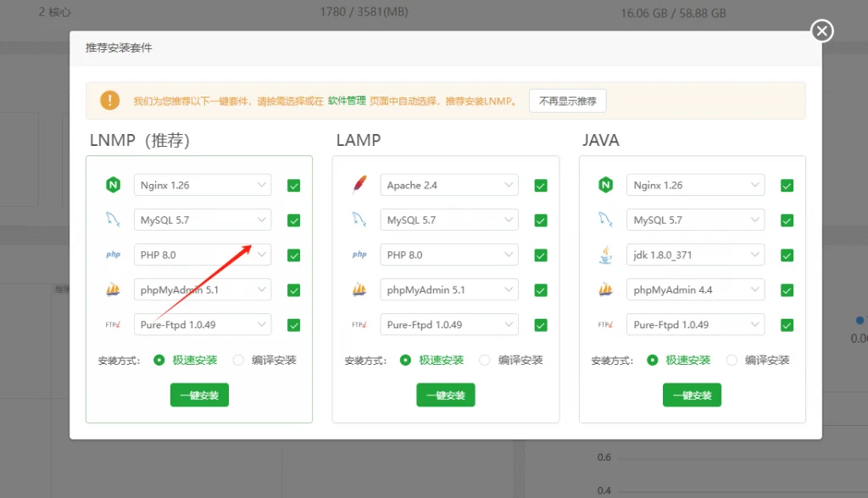The image size is (868, 498).
Task: Uncheck phpMyAdmin 5.1 in LNMP panel
Action: (294, 290)
